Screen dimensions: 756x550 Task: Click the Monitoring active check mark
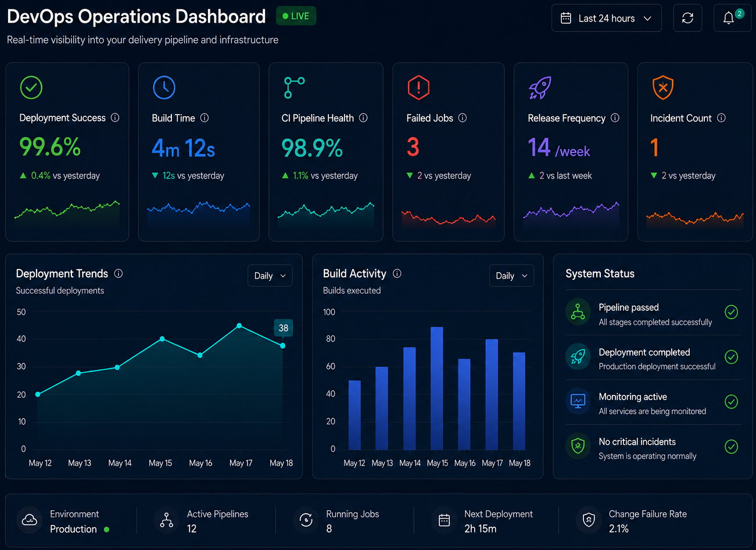click(x=732, y=402)
